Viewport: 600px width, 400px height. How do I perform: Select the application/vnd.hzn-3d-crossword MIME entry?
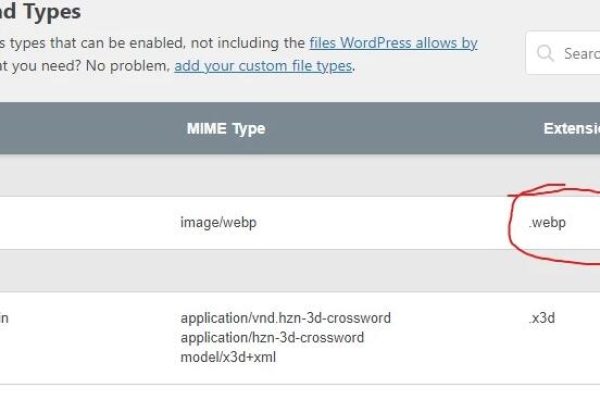[286, 318]
